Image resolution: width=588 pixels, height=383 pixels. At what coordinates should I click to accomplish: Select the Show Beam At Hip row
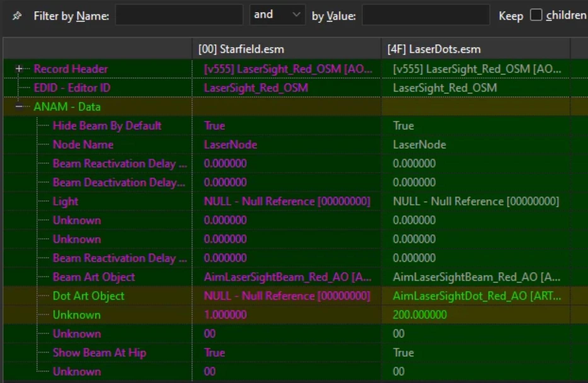tap(99, 353)
